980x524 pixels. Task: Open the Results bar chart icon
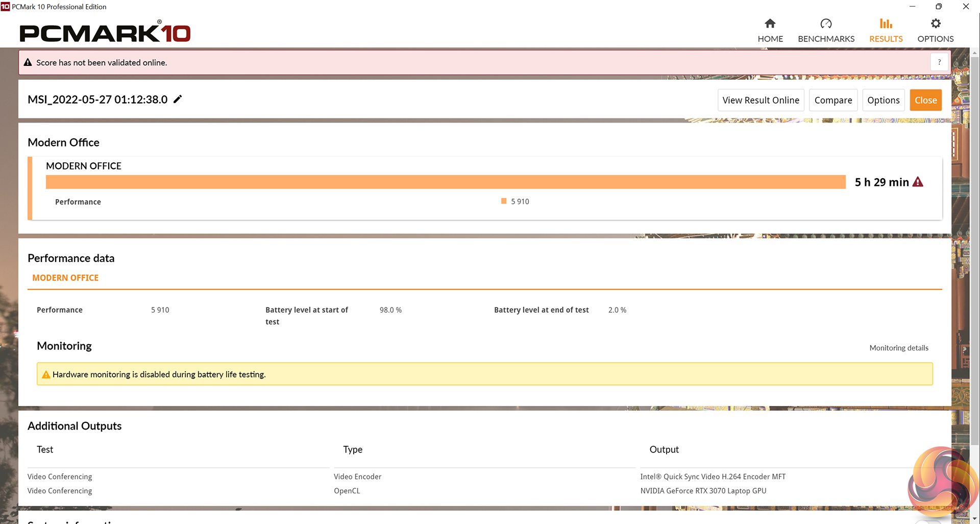(886, 23)
